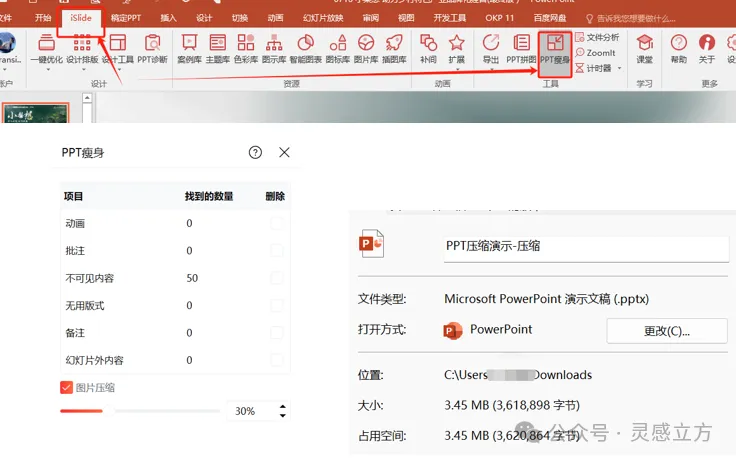Open the 图标库 icon library
The width and height of the screenshot is (736, 462).
point(337,43)
